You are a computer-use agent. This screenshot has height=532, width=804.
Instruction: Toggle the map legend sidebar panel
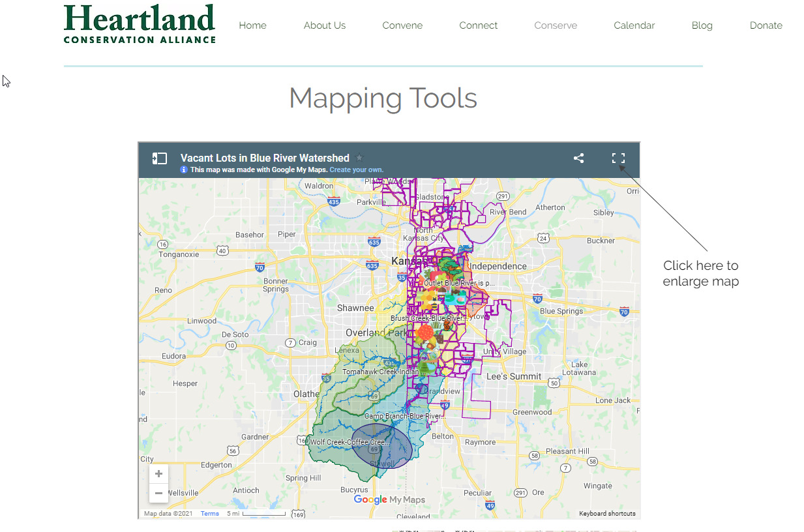click(x=160, y=158)
